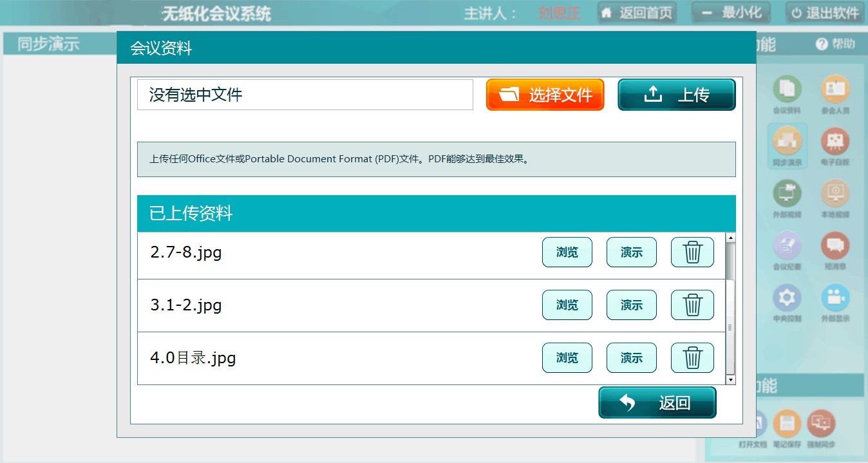
Task: Open 帮助 help in the side panel
Action: [x=836, y=44]
